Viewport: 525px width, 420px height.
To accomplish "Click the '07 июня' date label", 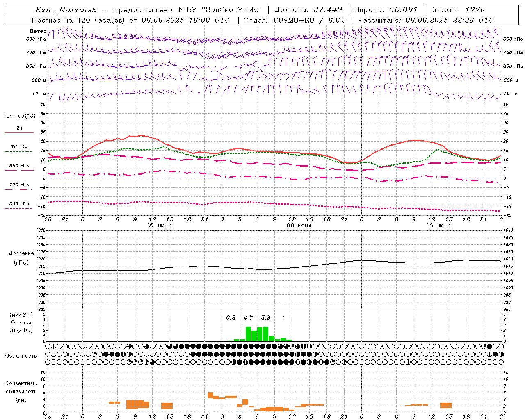I will click(160, 226).
